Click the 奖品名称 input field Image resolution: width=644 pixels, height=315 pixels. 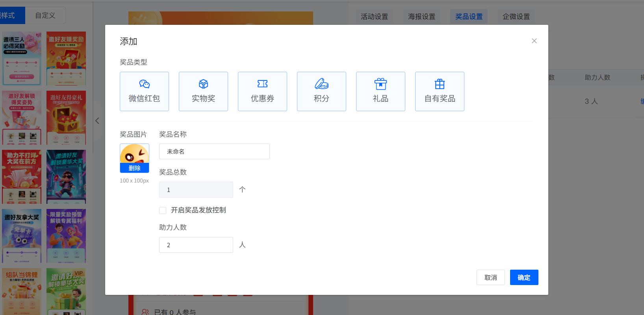(214, 151)
